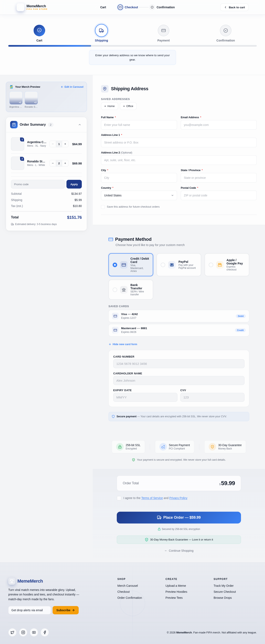Focus the Full Name input field
The image size is (265, 644).
pyautogui.click(x=139, y=125)
